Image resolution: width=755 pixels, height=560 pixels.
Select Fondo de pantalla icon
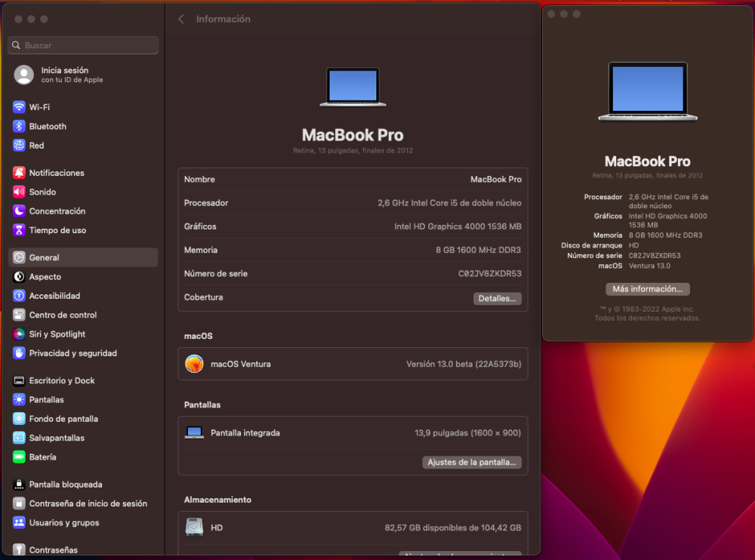pos(19,419)
